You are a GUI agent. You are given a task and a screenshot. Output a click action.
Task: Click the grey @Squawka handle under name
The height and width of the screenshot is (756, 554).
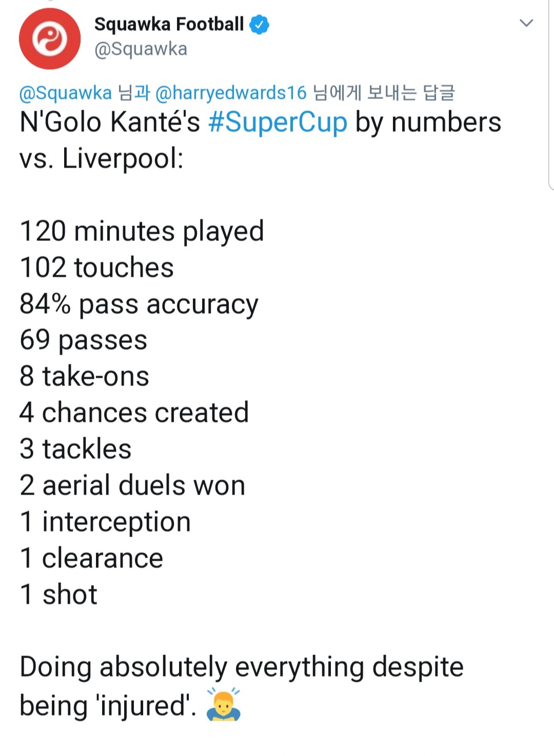click(141, 49)
